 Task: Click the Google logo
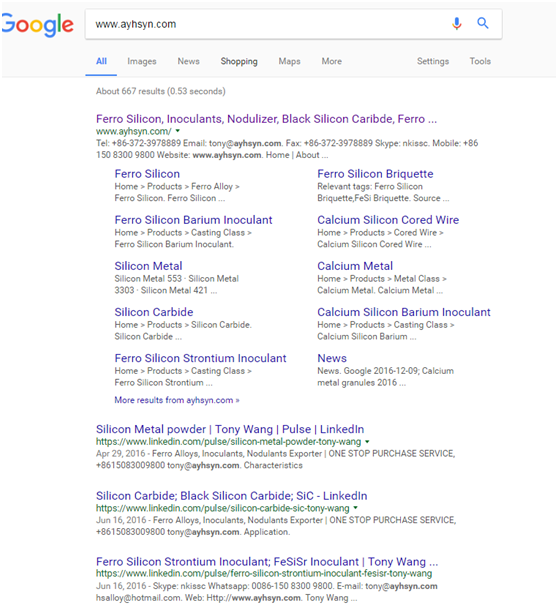pos(38,25)
